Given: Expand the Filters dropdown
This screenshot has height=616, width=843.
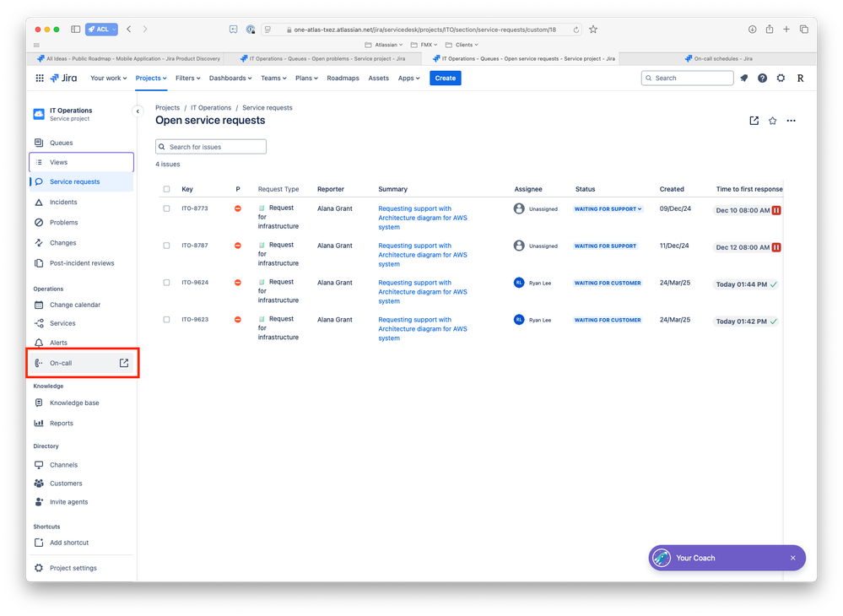Looking at the screenshot, I should (x=187, y=78).
